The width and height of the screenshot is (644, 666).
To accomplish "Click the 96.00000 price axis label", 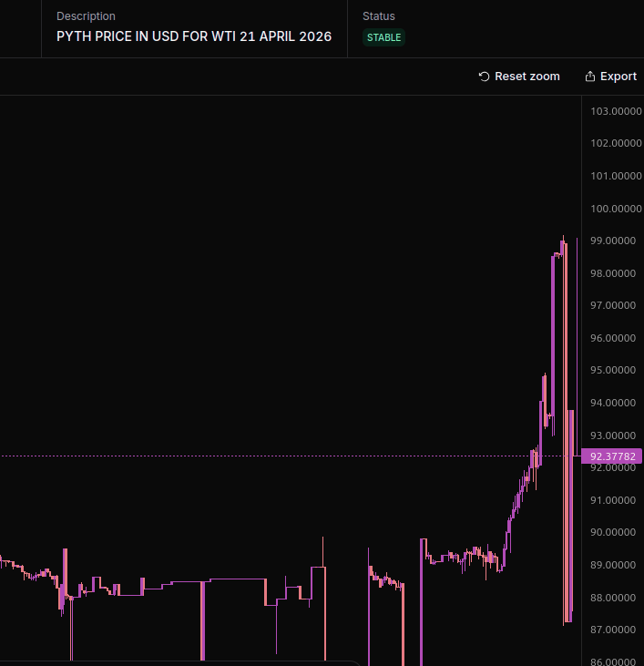I will (613, 338).
